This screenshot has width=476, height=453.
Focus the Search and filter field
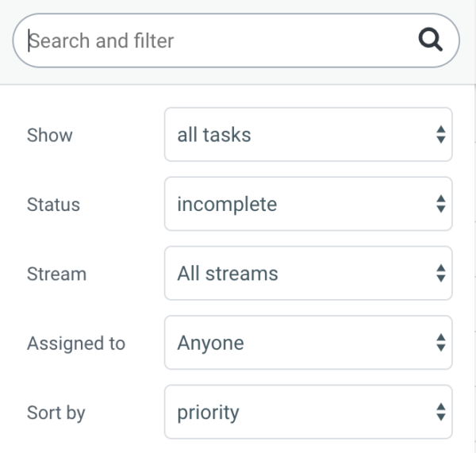[236, 40]
